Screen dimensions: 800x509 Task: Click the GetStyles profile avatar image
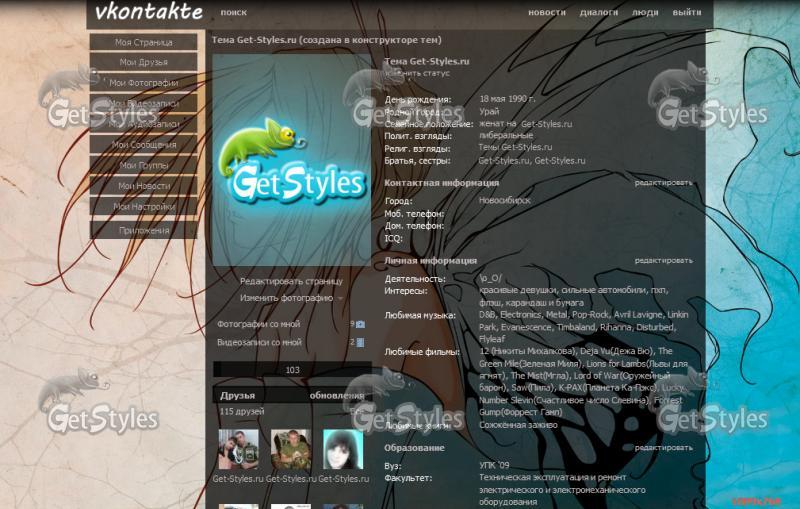tap(292, 160)
